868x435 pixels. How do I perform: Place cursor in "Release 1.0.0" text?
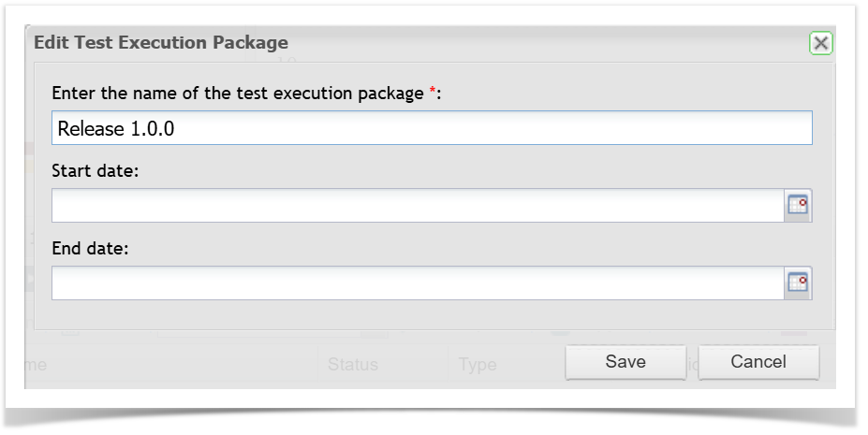pos(116,129)
